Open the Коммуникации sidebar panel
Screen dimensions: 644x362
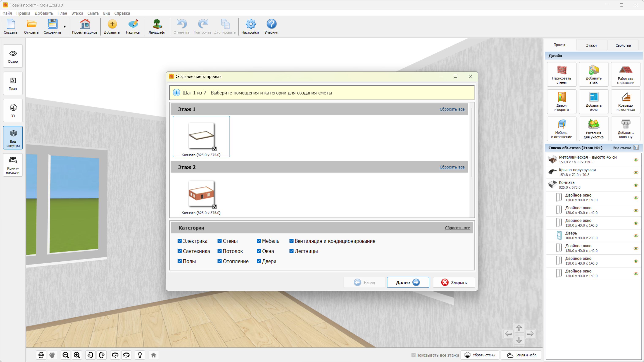pos(13,165)
